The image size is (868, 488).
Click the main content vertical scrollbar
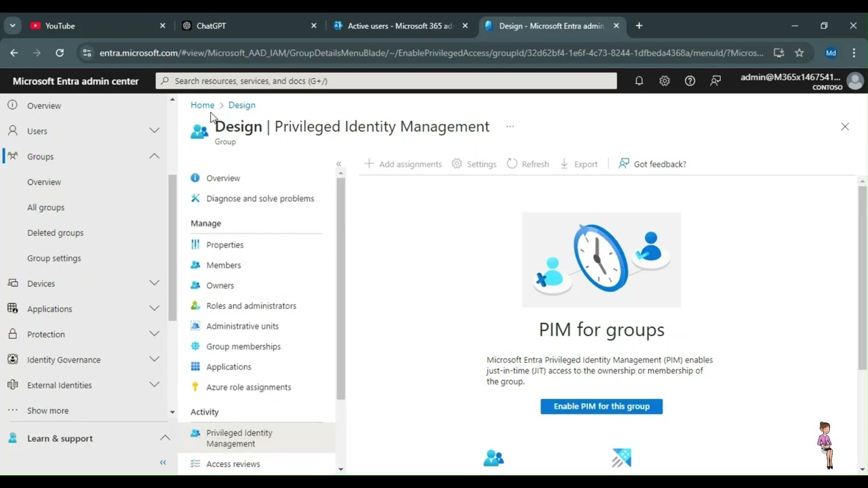coord(862,278)
